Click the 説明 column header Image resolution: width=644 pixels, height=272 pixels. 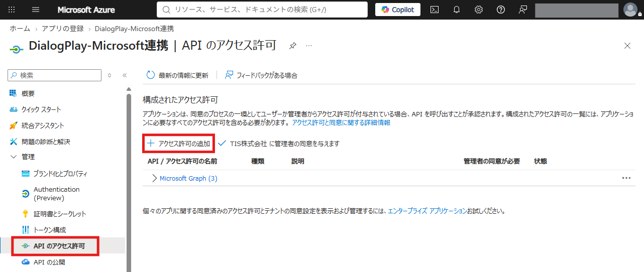pos(298,162)
